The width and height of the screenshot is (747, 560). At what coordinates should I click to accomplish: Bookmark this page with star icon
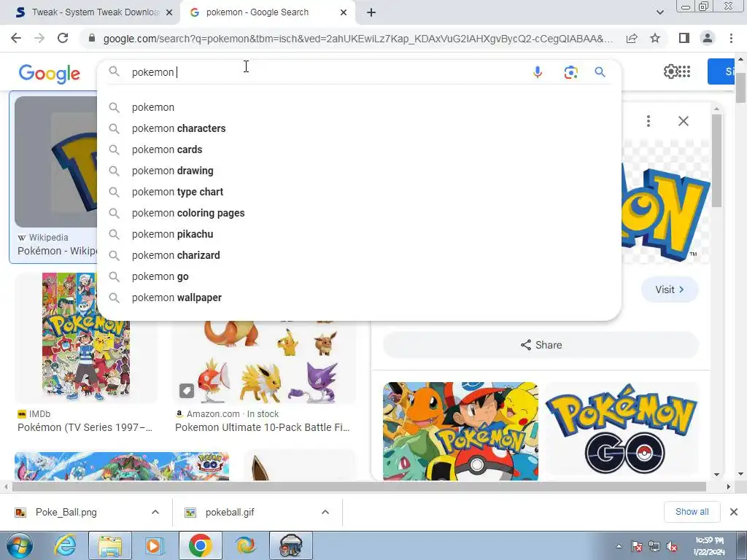(x=655, y=38)
